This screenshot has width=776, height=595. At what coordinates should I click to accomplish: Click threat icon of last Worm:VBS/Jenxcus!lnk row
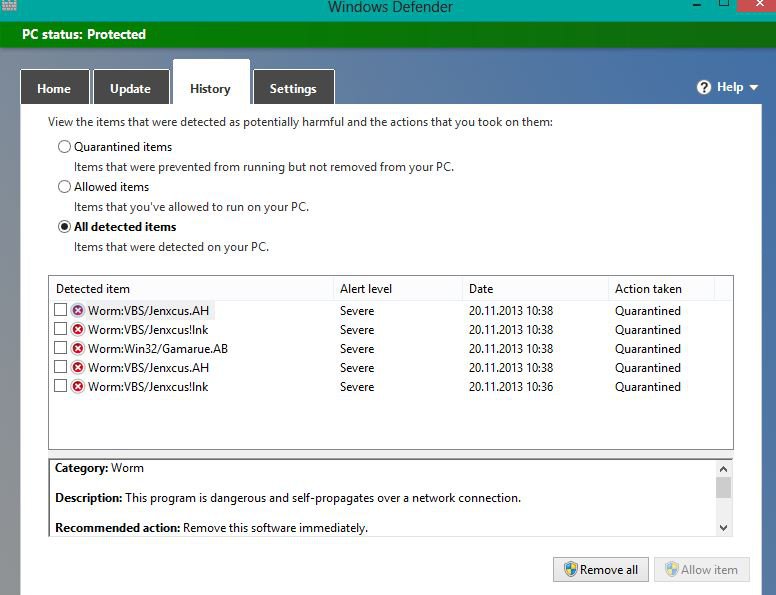click(x=78, y=387)
